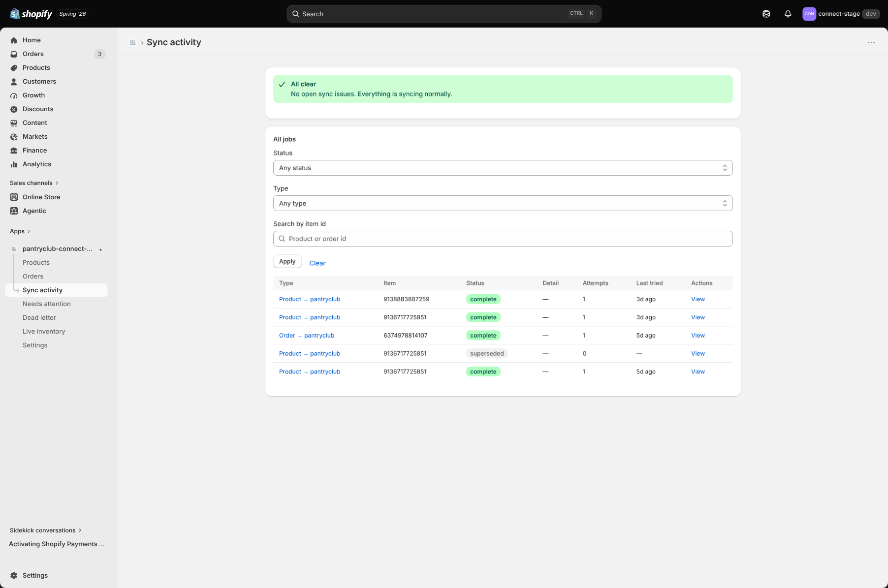Click the Item column header
The height and width of the screenshot is (588, 888).
[389, 283]
